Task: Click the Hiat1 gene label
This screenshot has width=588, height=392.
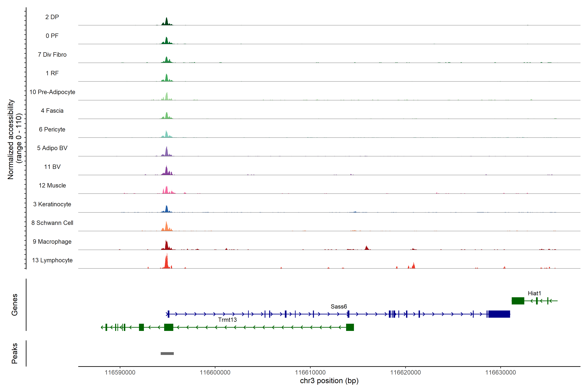Action: point(534,293)
